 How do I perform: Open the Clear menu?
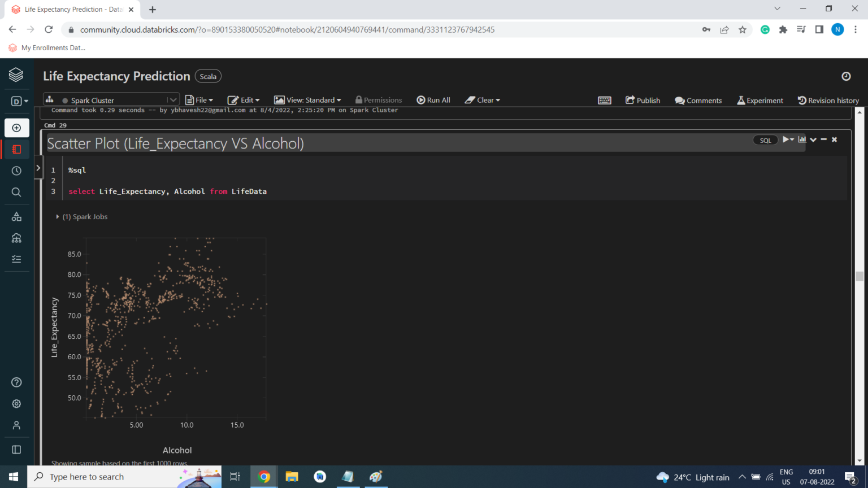click(481, 100)
